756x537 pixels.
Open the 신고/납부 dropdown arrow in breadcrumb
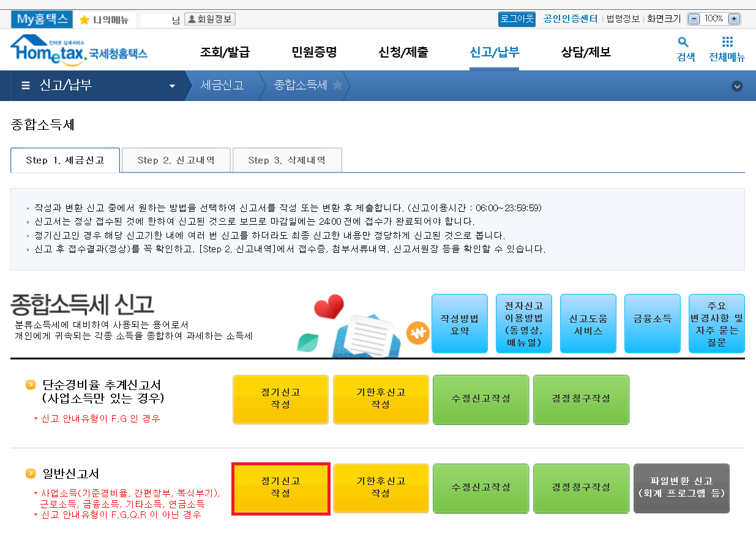(x=172, y=86)
